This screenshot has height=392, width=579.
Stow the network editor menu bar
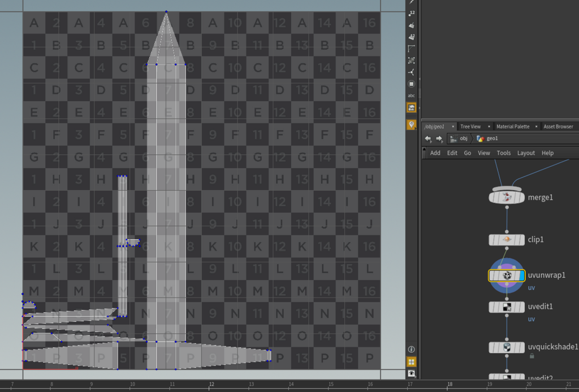click(x=424, y=153)
